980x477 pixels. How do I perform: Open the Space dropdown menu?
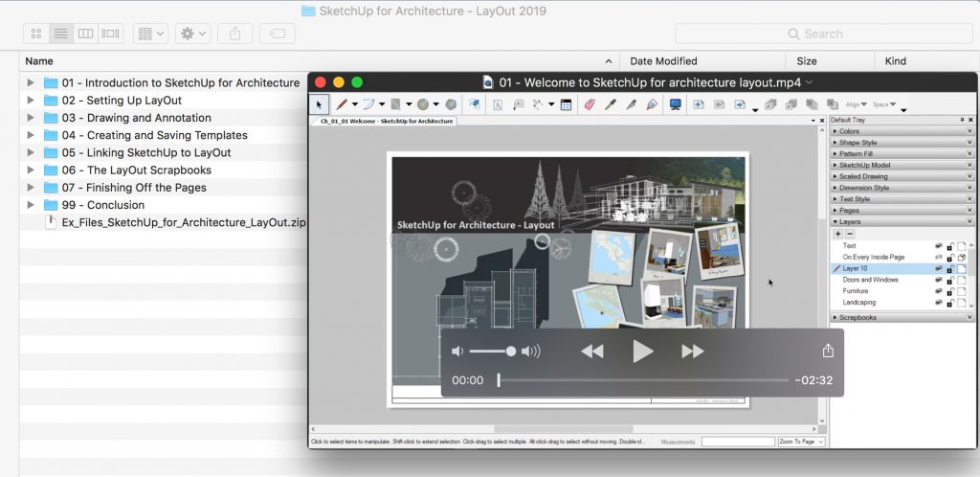point(883,104)
